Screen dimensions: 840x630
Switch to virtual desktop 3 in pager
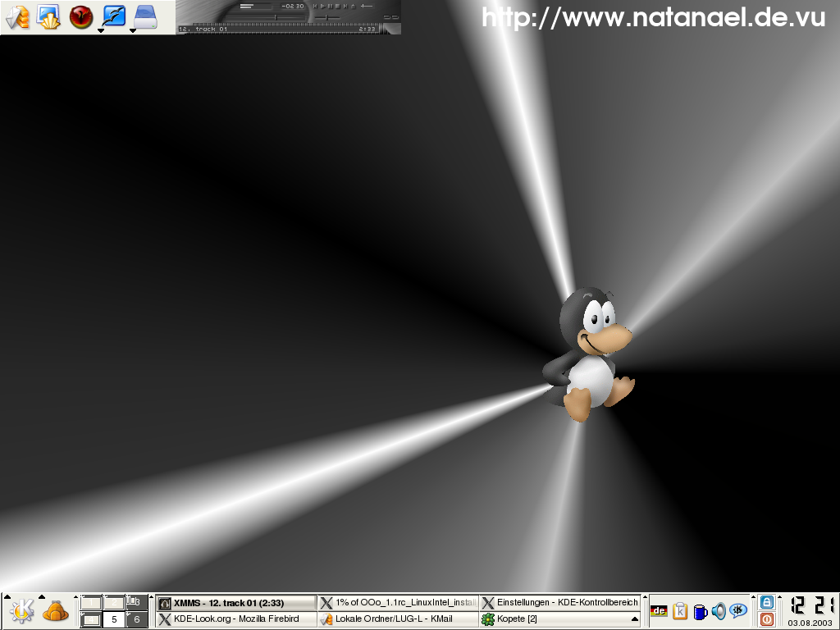(137, 602)
